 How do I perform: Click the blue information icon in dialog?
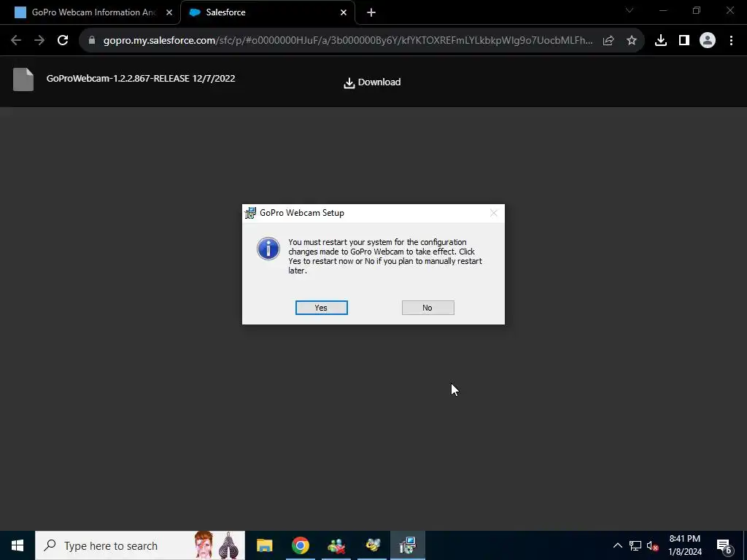tap(268, 249)
